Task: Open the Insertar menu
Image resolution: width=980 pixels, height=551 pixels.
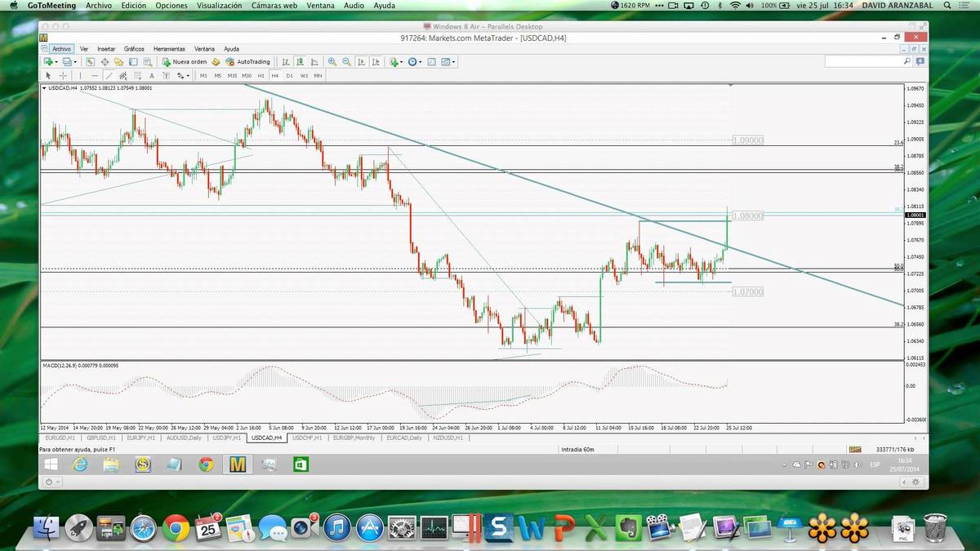Action: [x=106, y=49]
